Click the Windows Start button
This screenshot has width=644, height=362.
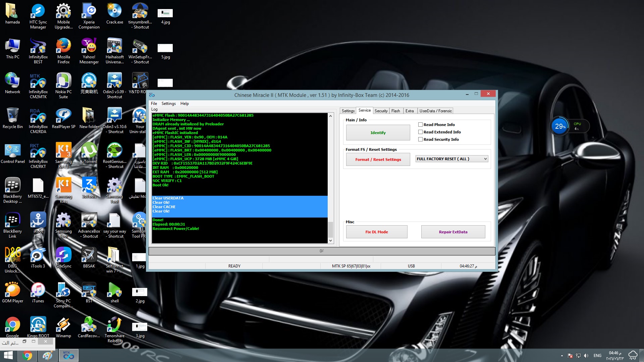click(8, 355)
